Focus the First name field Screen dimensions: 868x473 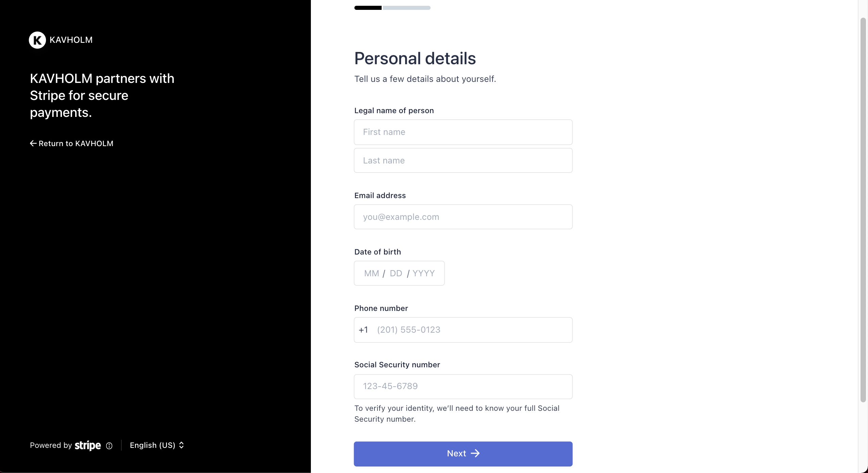[x=463, y=132]
